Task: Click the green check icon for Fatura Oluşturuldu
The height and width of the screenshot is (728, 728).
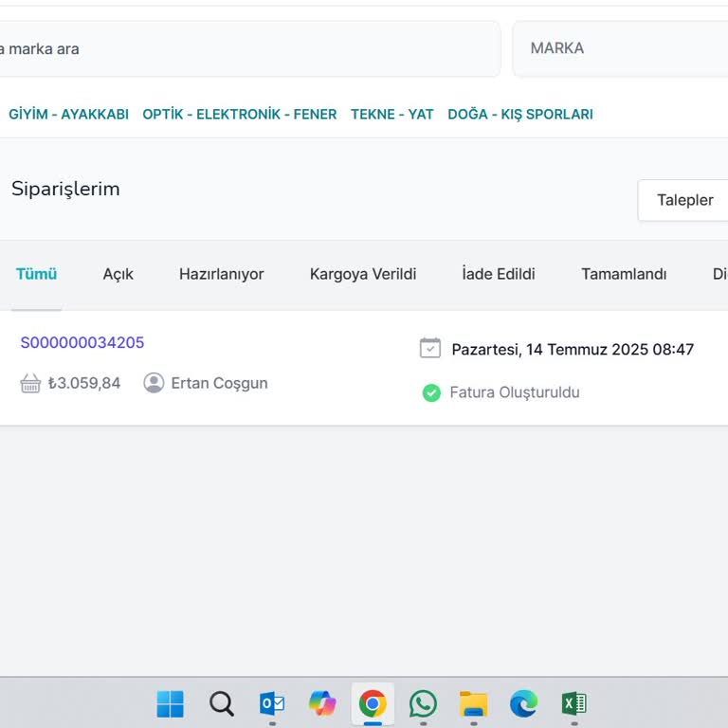Action: pyautogui.click(x=431, y=392)
